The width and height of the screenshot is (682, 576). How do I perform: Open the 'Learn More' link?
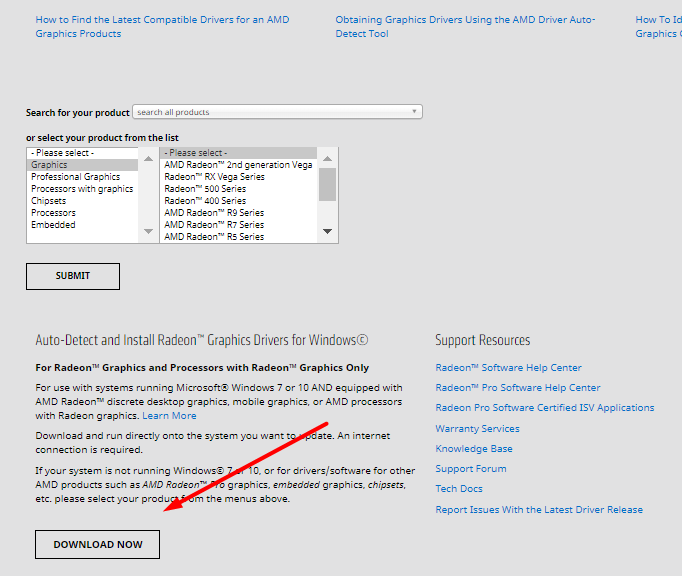click(x=169, y=416)
